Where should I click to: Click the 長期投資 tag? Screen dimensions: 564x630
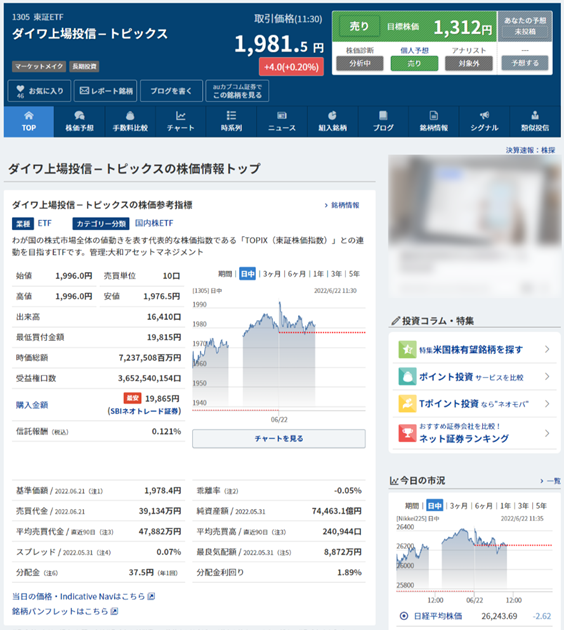[84, 66]
